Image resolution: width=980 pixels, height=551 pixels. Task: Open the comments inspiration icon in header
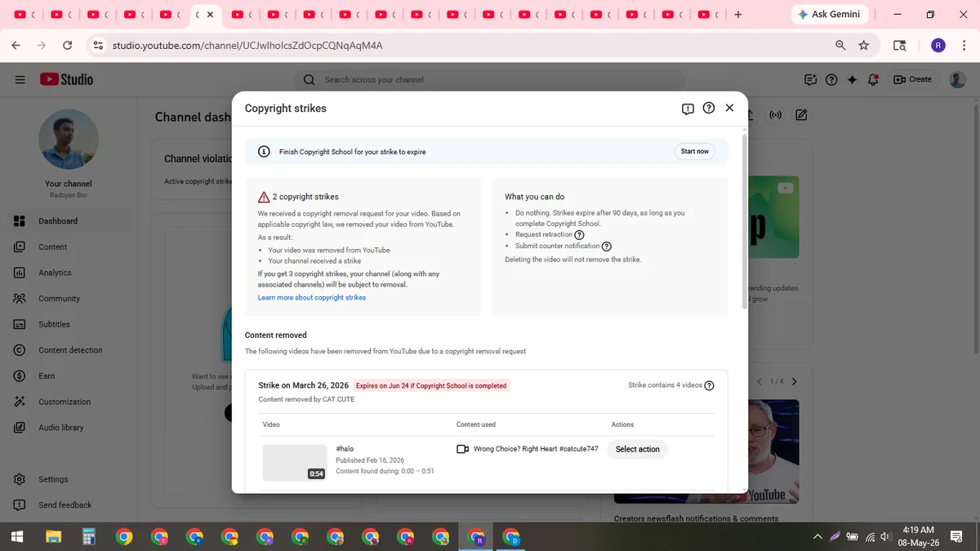pyautogui.click(x=810, y=79)
